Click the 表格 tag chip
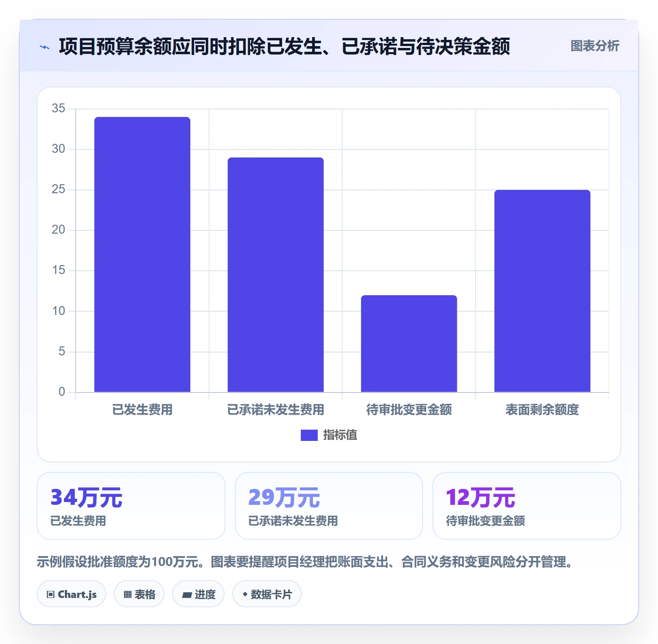This screenshot has height=644, width=658. (139, 594)
